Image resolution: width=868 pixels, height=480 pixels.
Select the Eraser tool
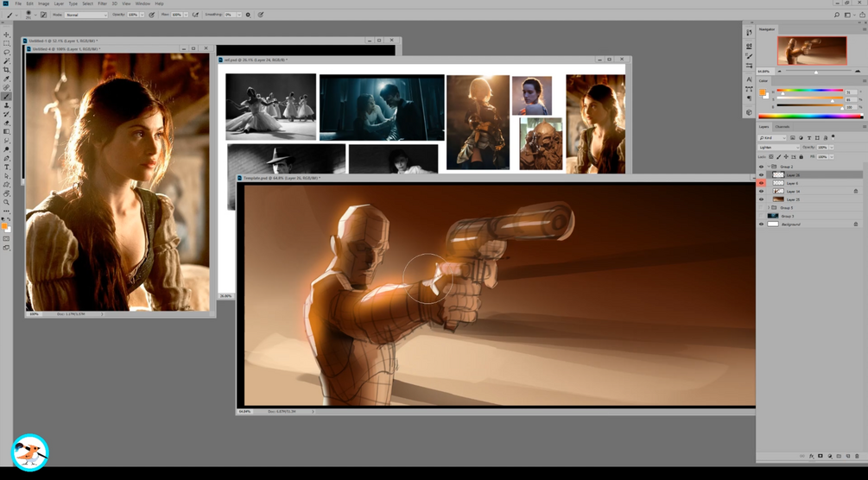7,123
